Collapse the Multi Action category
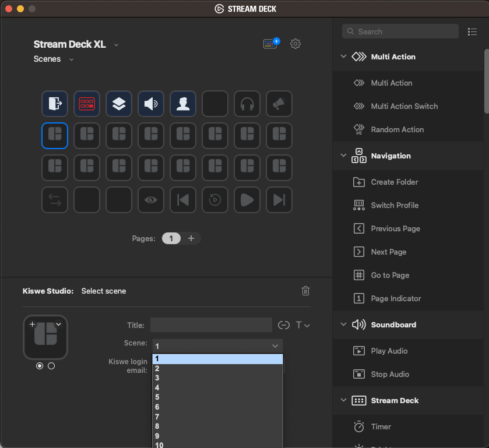 343,57
